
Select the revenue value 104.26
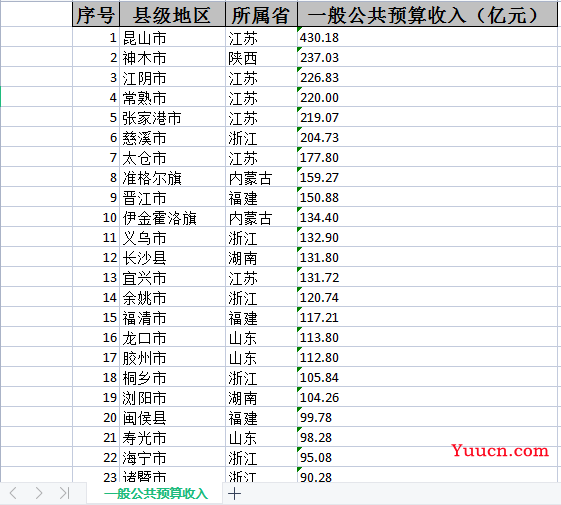[427, 398]
